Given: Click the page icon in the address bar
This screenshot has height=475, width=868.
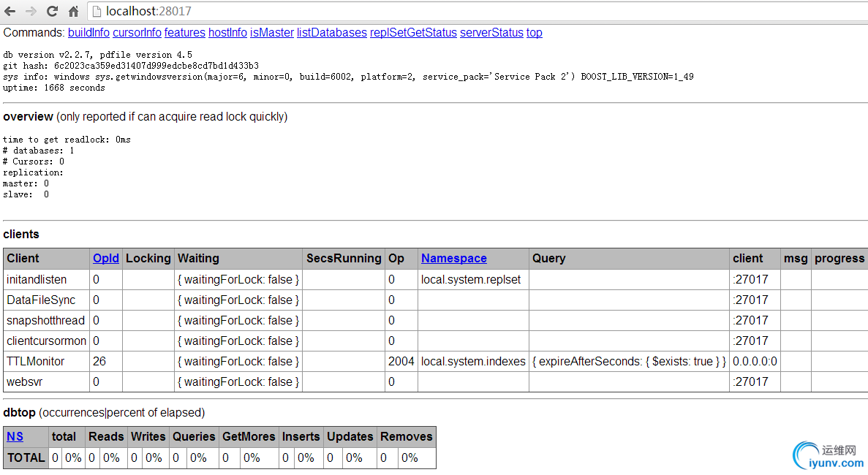Looking at the screenshot, I should pyautogui.click(x=97, y=11).
